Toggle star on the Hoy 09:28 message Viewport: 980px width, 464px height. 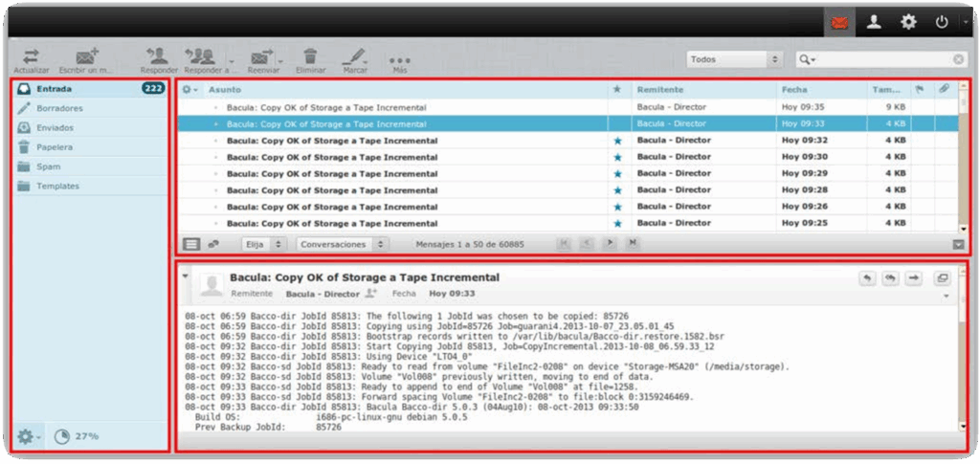pyautogui.click(x=618, y=190)
